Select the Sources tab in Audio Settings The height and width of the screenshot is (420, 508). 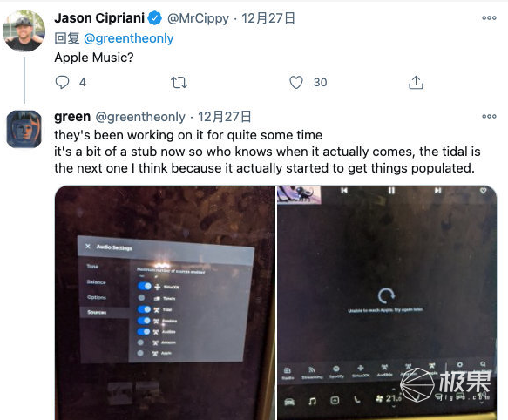(x=97, y=313)
